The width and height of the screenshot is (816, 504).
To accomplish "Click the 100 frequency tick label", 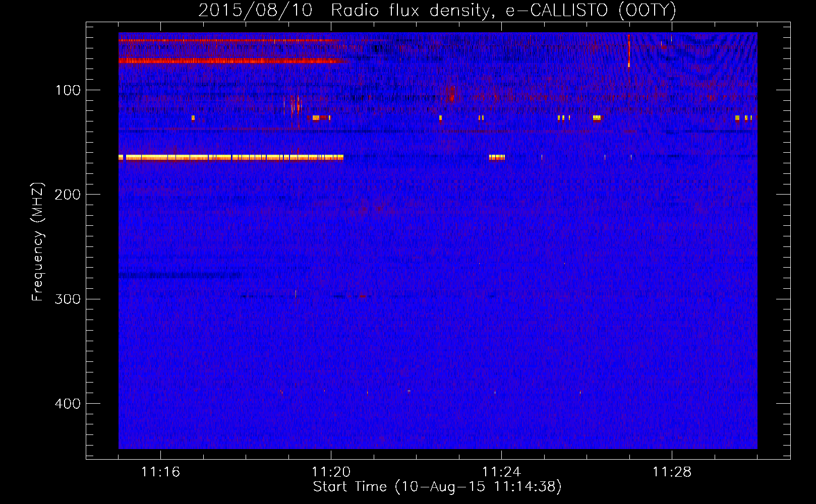I will click(68, 90).
